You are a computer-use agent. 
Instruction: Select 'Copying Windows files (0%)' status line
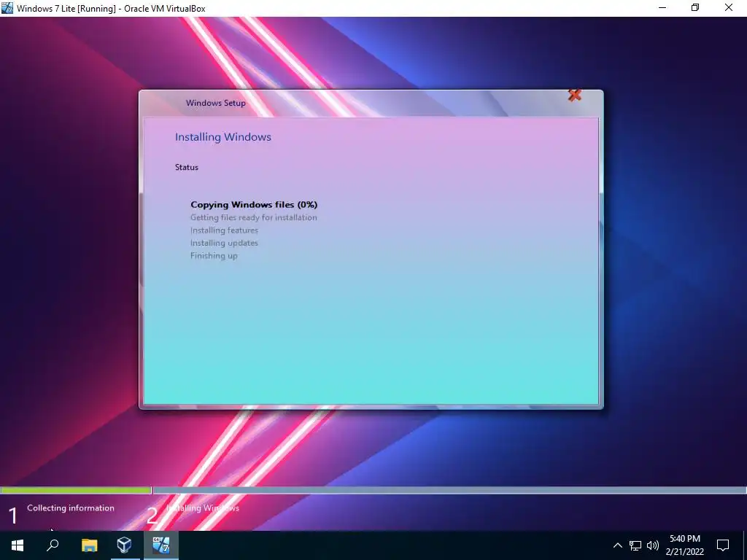pyautogui.click(x=254, y=205)
